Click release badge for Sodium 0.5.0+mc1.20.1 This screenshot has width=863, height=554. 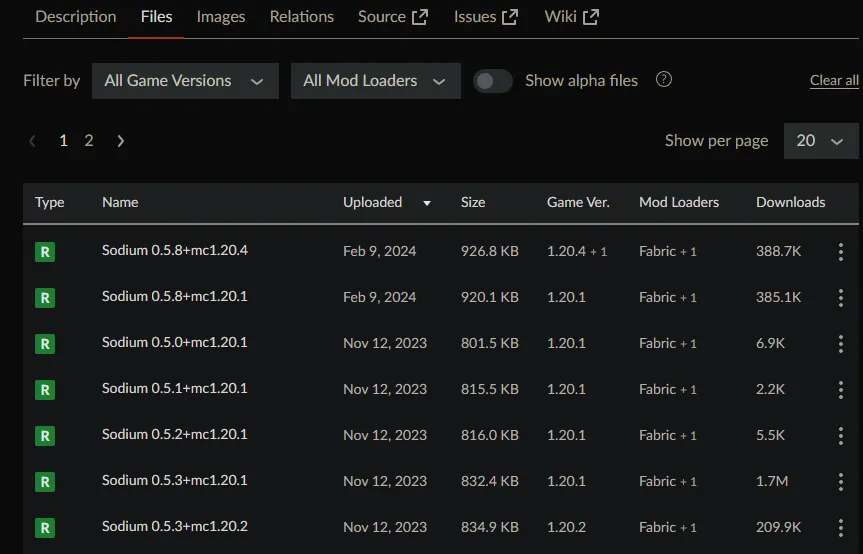(44, 344)
